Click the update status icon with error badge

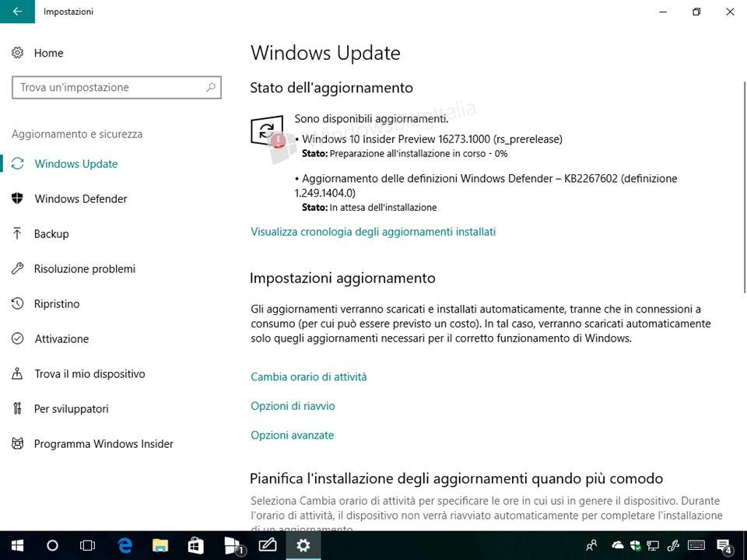click(267, 131)
